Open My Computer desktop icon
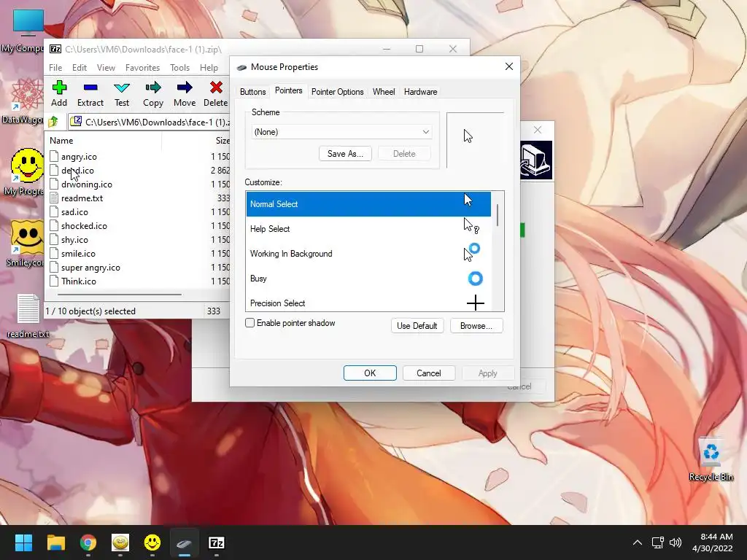747x560 pixels. coord(28,24)
